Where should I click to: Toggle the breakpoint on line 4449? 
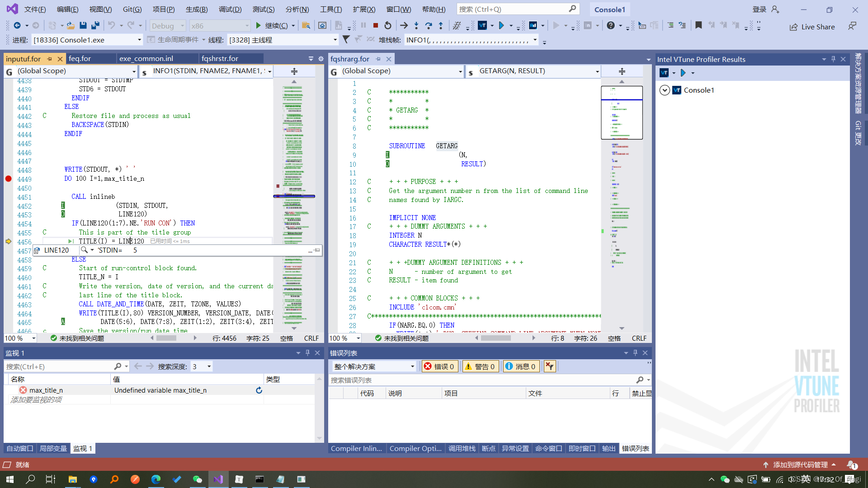click(8, 178)
